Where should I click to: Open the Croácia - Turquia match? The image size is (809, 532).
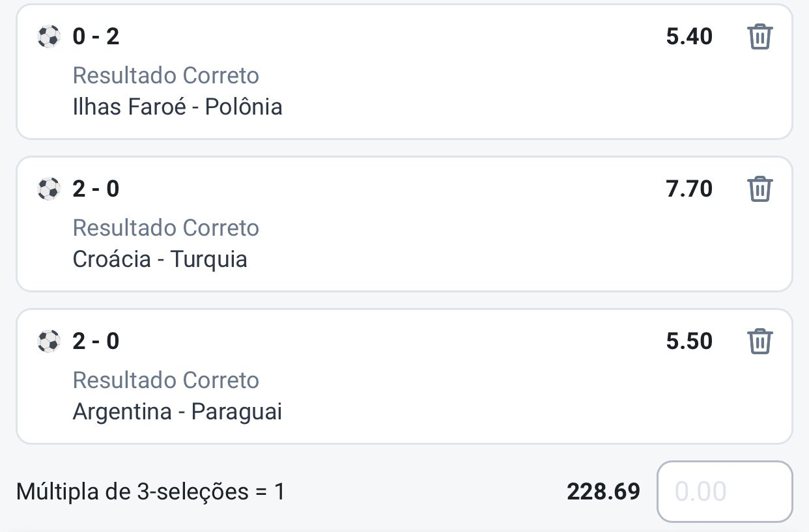point(160,259)
